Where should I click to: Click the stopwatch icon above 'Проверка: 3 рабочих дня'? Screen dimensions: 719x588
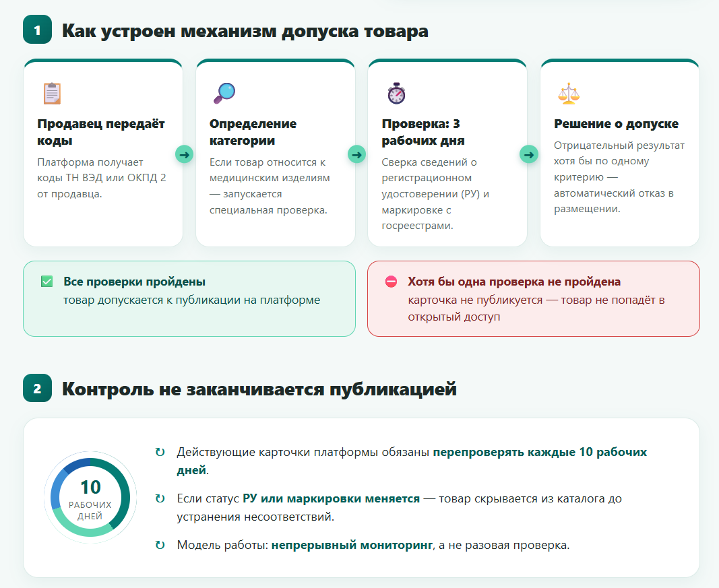click(x=397, y=94)
